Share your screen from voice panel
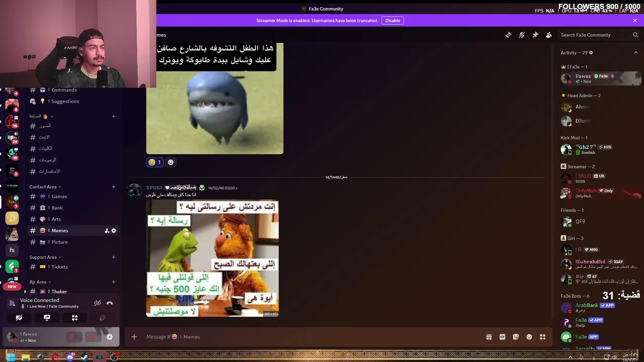 pos(47,318)
